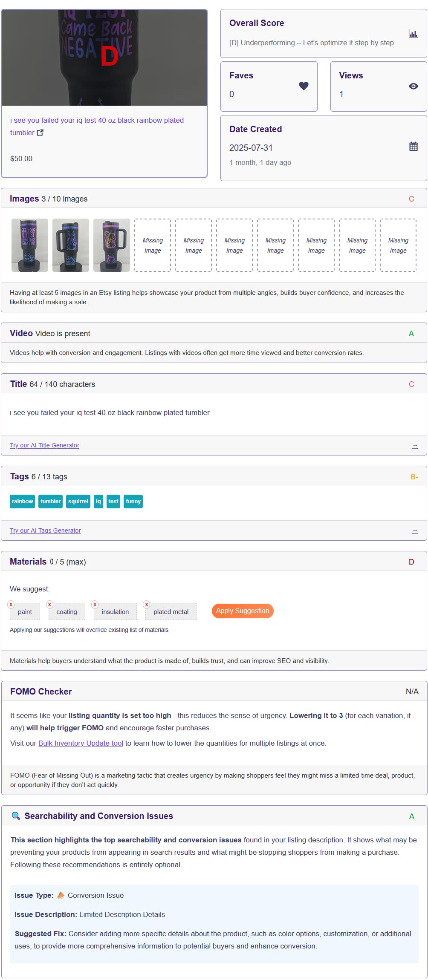
Task: Click the Overall Score bar chart icon
Action: pos(413,33)
